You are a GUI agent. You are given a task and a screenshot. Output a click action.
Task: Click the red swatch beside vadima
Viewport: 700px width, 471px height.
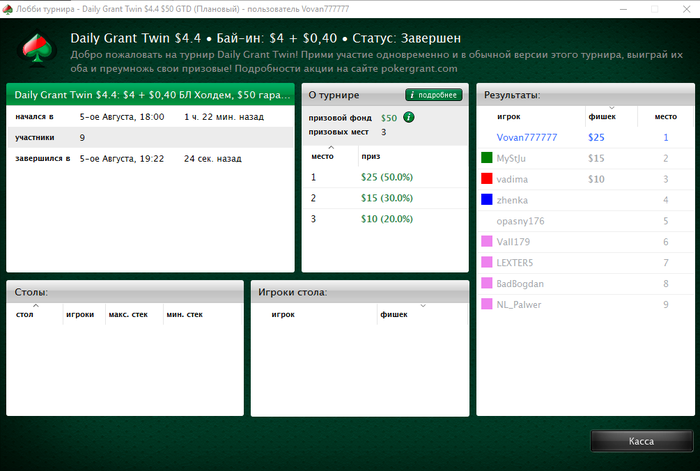click(x=487, y=179)
